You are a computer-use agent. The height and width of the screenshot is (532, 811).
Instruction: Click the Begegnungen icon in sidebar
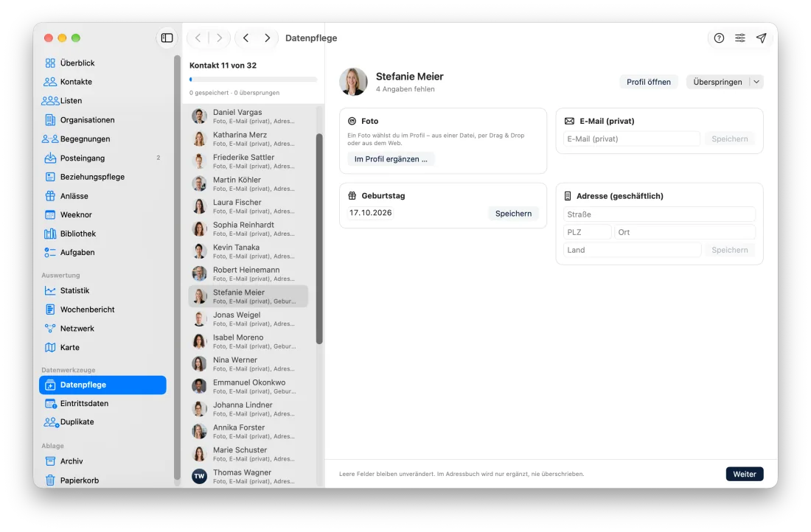50,139
